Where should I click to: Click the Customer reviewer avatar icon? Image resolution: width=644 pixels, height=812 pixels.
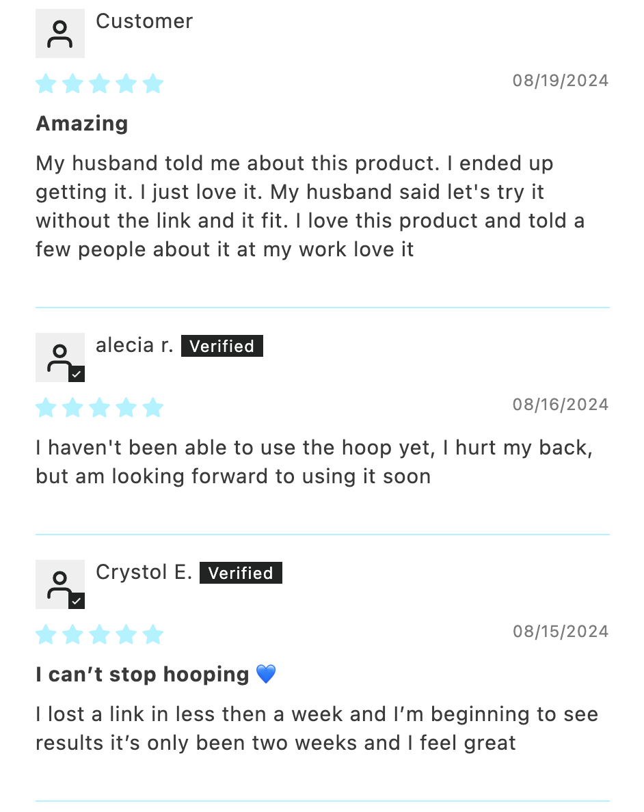point(60,33)
